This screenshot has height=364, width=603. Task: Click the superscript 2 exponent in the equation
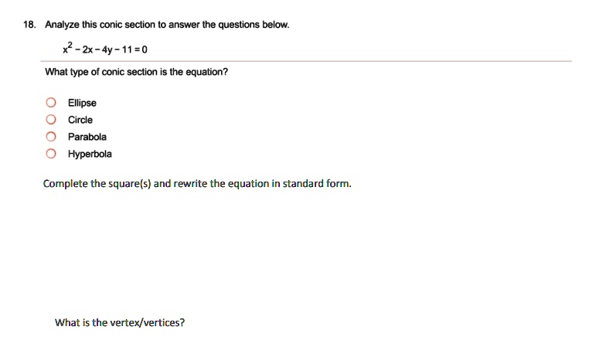[x=70, y=45]
